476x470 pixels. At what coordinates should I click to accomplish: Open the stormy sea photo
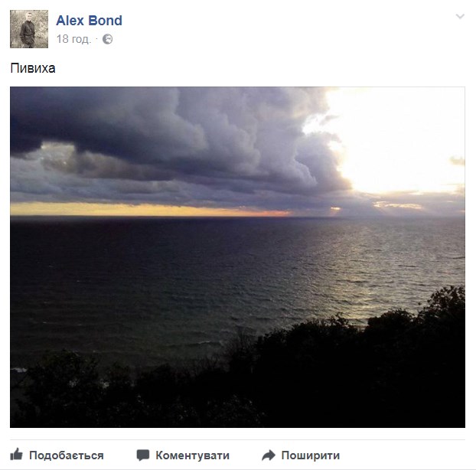click(x=237, y=257)
